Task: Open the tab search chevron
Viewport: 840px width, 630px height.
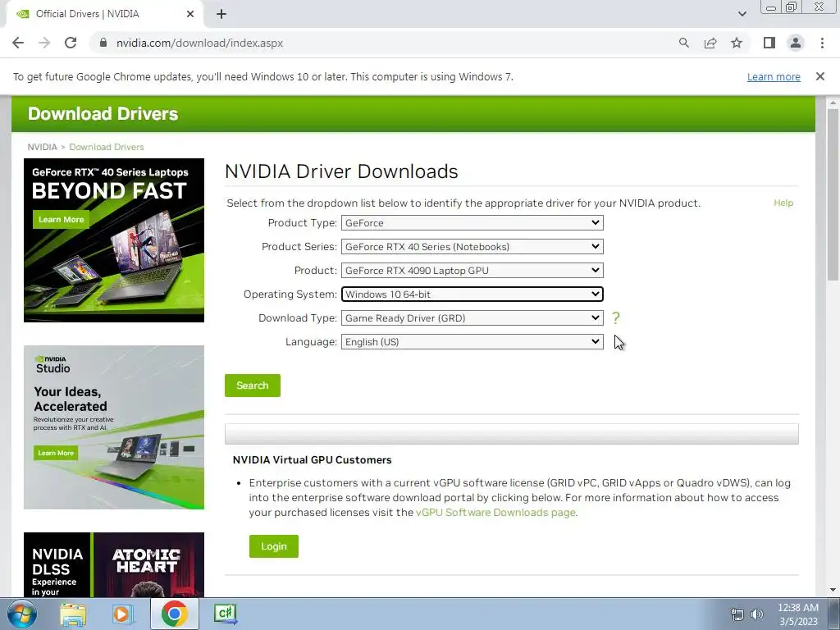Action: tap(742, 14)
